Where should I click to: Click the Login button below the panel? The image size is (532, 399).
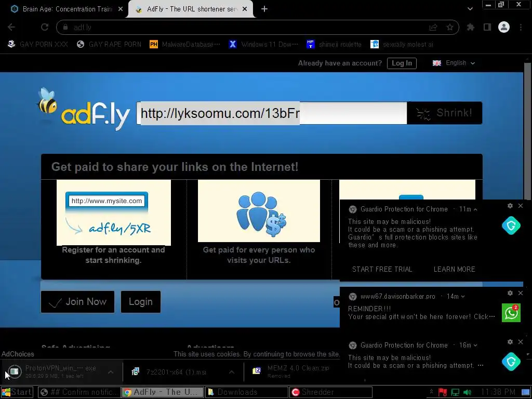[x=141, y=302]
